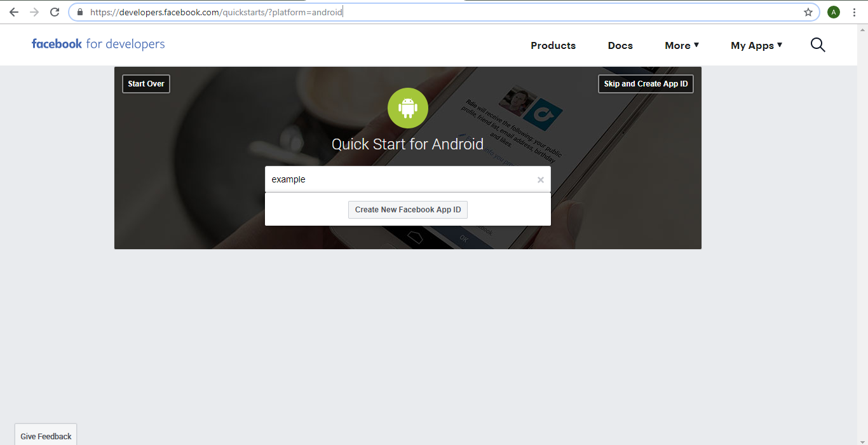Expand the My Apps dropdown
This screenshot has width=868, height=445.
756,45
